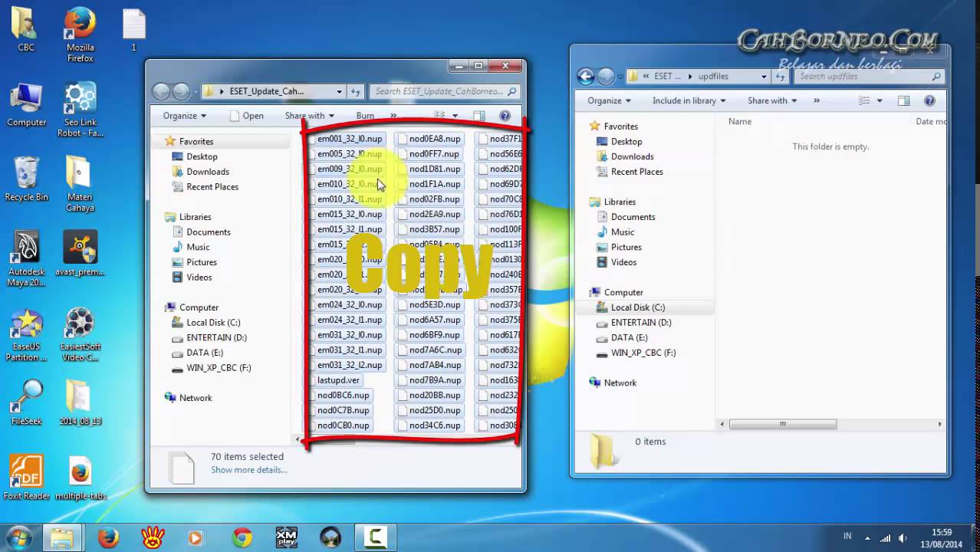Click the Search updfiles box

click(x=869, y=76)
